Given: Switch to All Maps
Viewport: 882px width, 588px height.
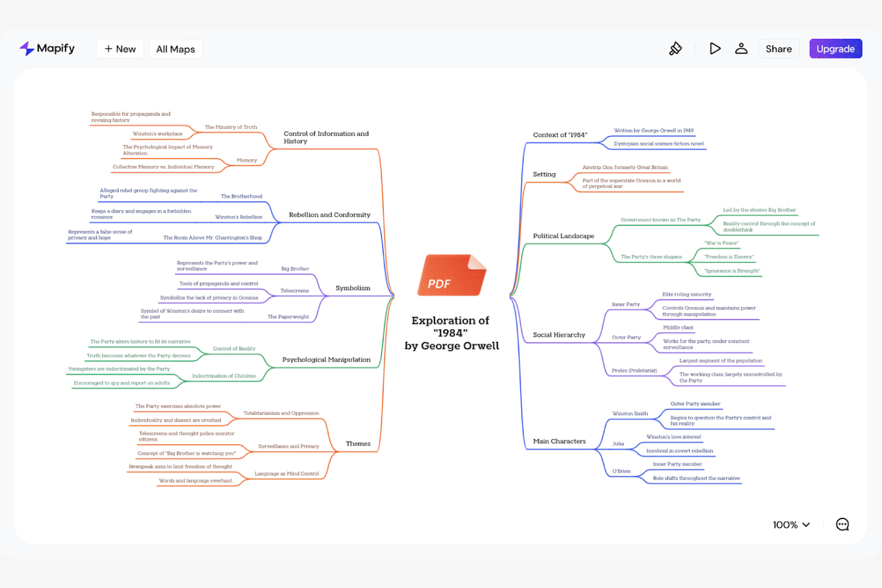Looking at the screenshot, I should (x=175, y=49).
